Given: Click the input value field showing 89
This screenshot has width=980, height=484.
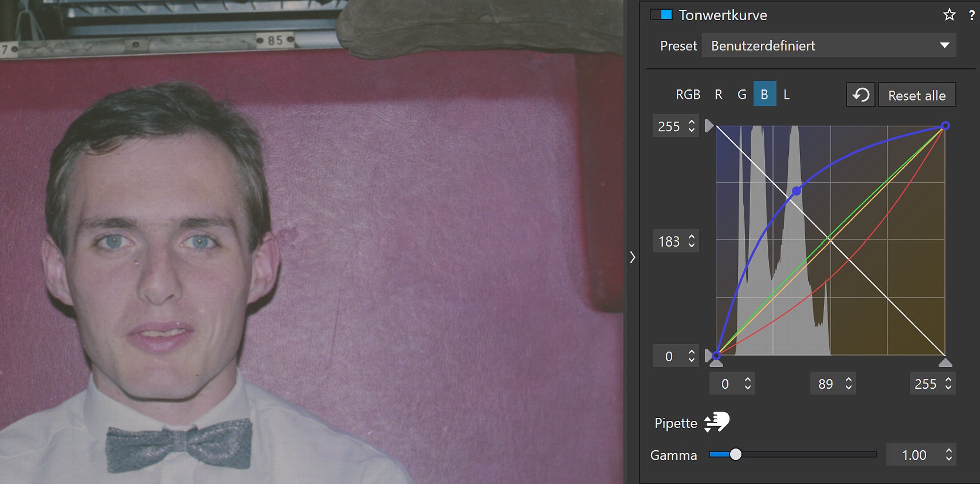Looking at the screenshot, I should [x=826, y=384].
